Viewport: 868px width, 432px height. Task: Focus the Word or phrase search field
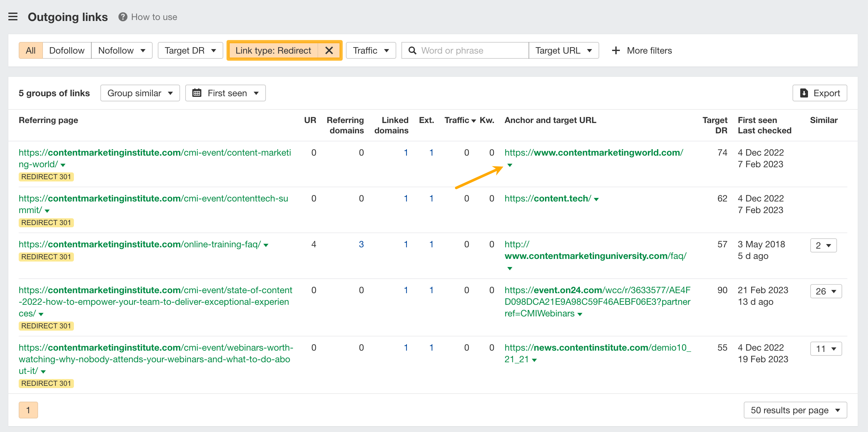point(465,51)
